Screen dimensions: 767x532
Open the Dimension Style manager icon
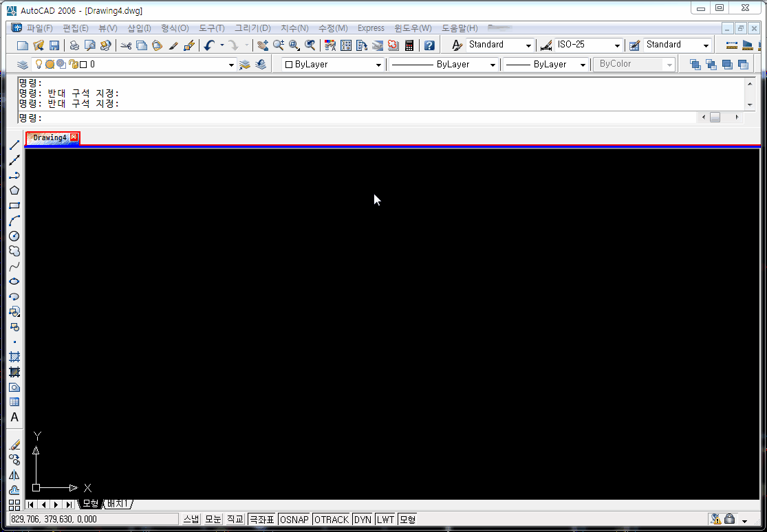[546, 45]
